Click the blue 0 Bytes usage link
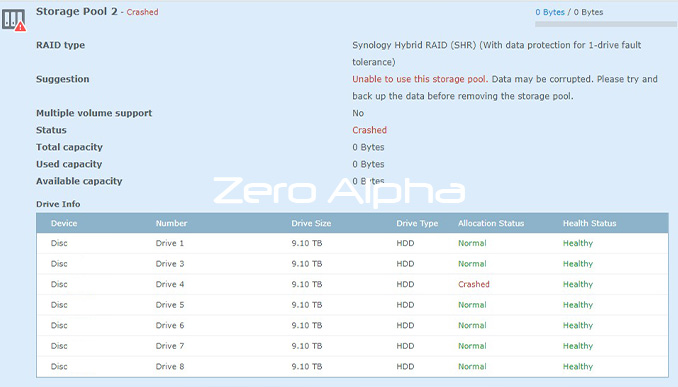Viewport: 678px width, 387px height. 550,12
